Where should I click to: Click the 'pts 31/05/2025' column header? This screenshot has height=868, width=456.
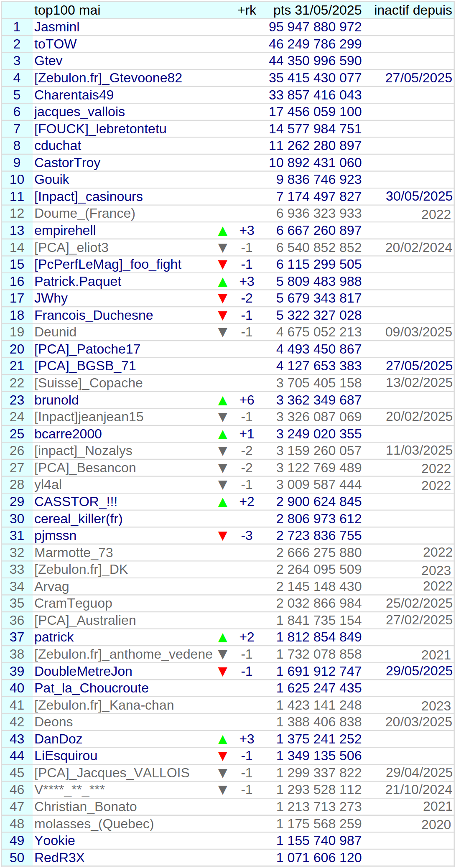(317, 10)
